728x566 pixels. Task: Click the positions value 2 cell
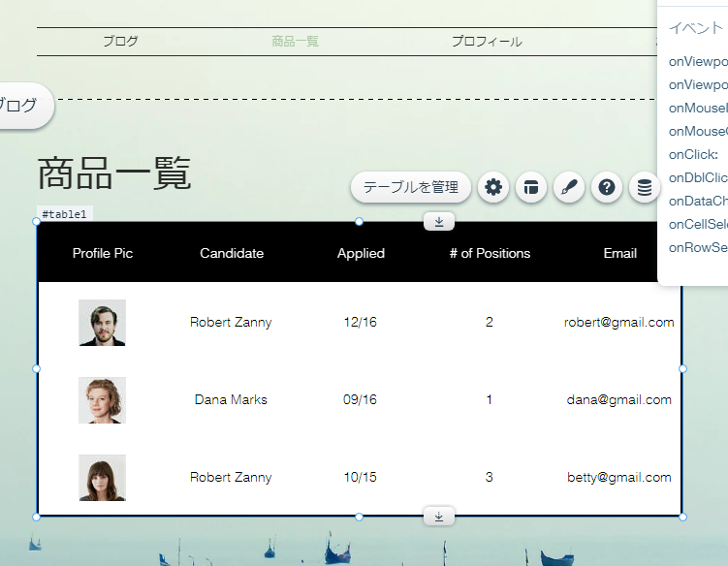click(x=490, y=322)
